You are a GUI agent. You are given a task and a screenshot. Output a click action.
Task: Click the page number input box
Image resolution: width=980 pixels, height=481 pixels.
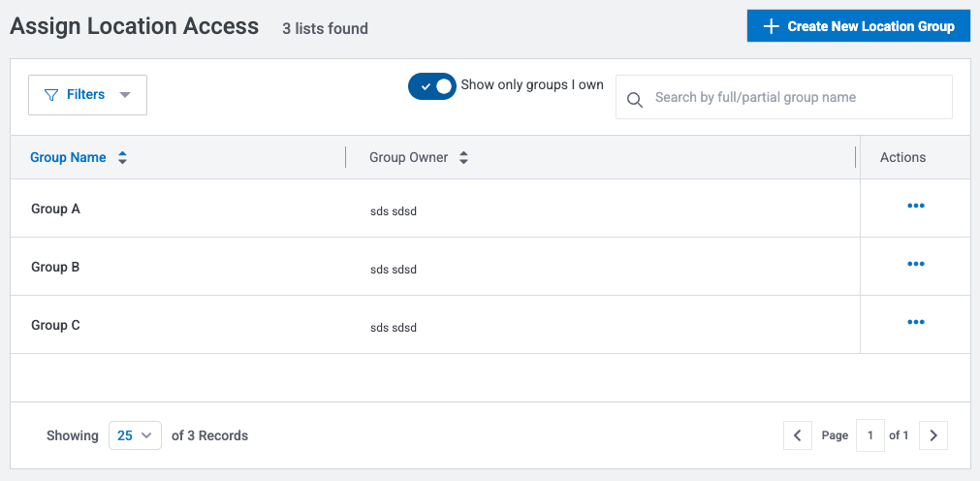tap(869, 435)
